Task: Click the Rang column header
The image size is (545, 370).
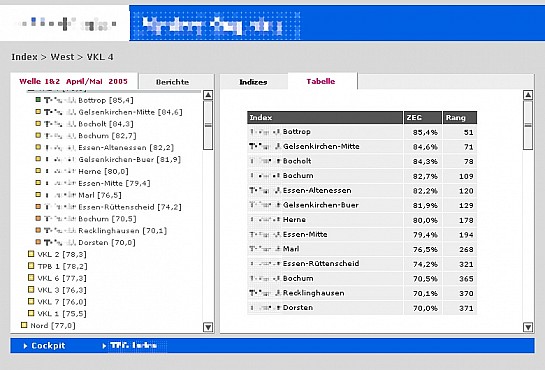Action: [x=460, y=117]
